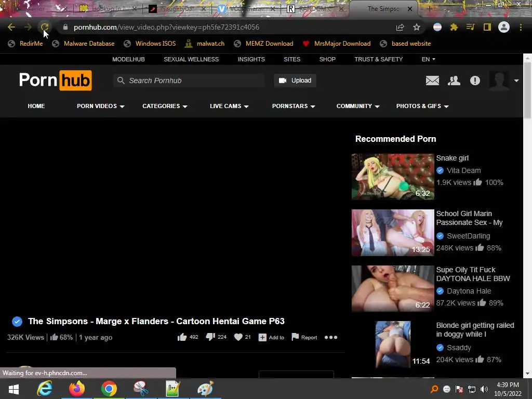
Task: Click the thumbs-up icon showing 492
Action: (182, 337)
